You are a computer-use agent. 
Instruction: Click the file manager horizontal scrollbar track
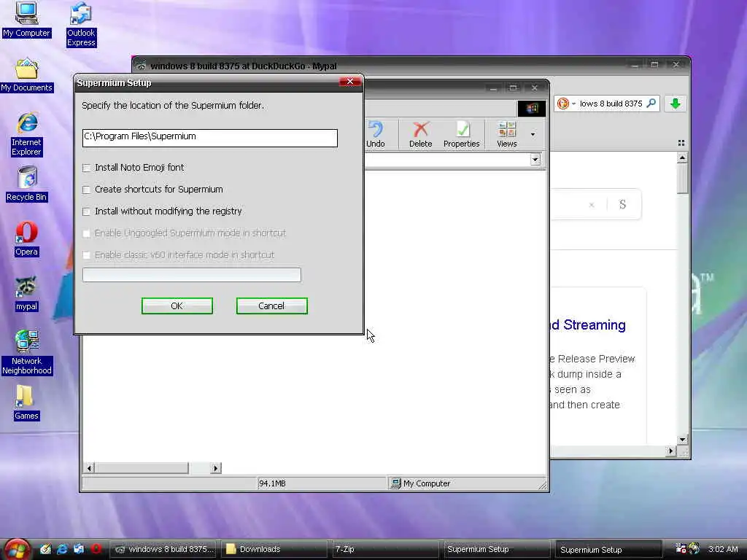pyautogui.click(x=200, y=468)
